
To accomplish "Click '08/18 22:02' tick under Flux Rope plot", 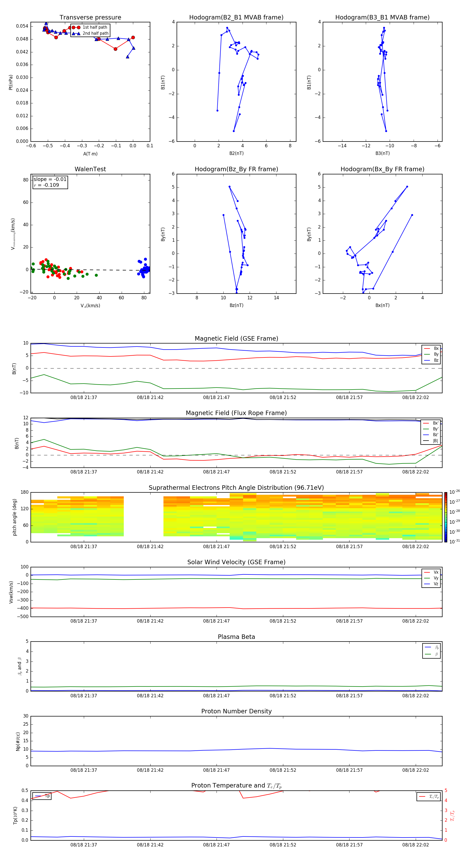I will point(415,472).
